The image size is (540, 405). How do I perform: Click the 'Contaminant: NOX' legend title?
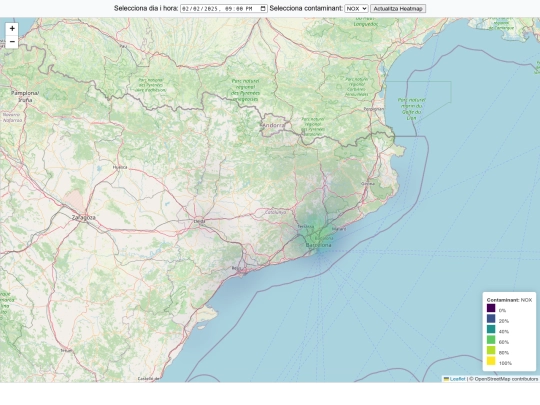[x=509, y=300]
